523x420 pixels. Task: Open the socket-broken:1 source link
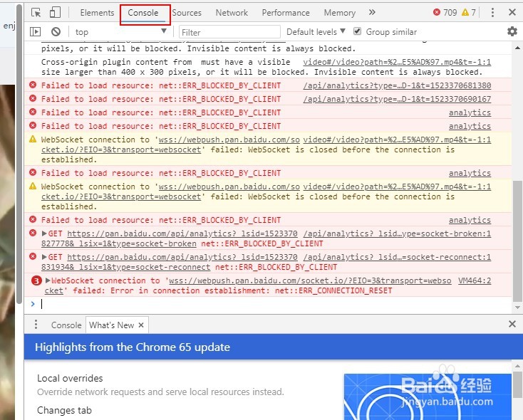(397, 233)
